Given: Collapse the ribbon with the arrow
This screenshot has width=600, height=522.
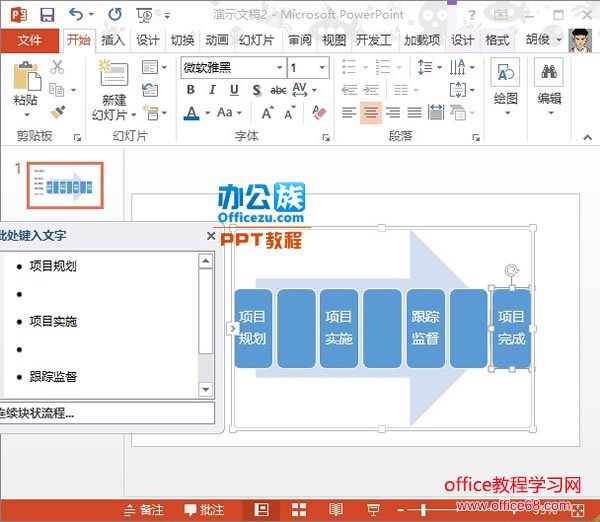Looking at the screenshot, I should coord(588,137).
